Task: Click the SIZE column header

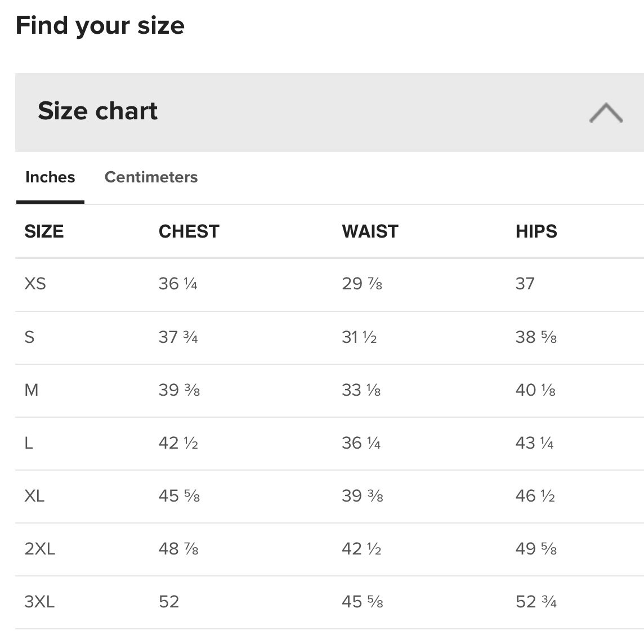Action: click(x=44, y=231)
